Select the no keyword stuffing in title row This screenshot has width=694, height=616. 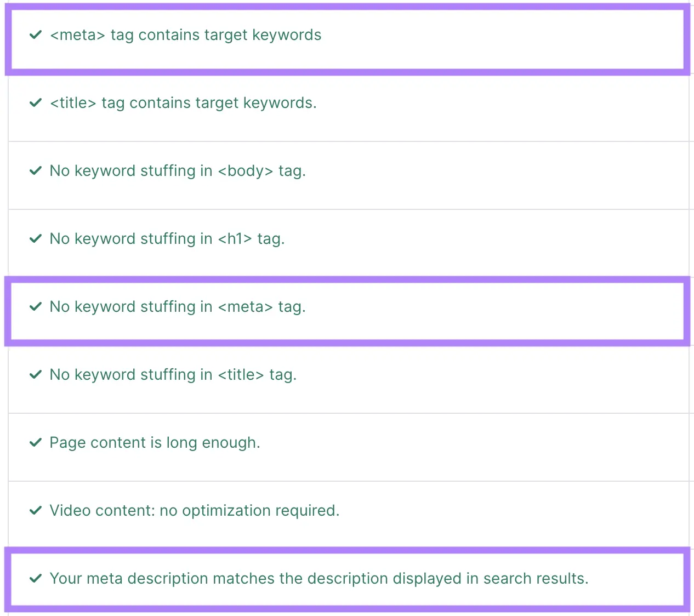point(173,374)
